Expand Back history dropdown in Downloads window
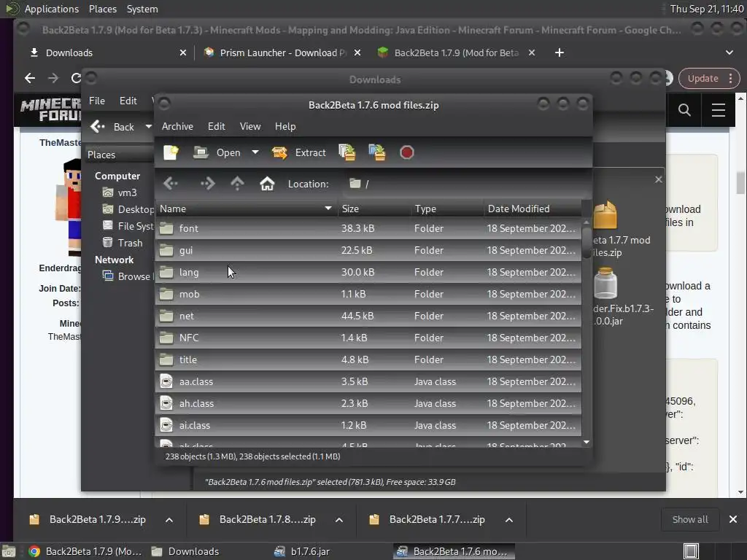 pyautogui.click(x=148, y=127)
